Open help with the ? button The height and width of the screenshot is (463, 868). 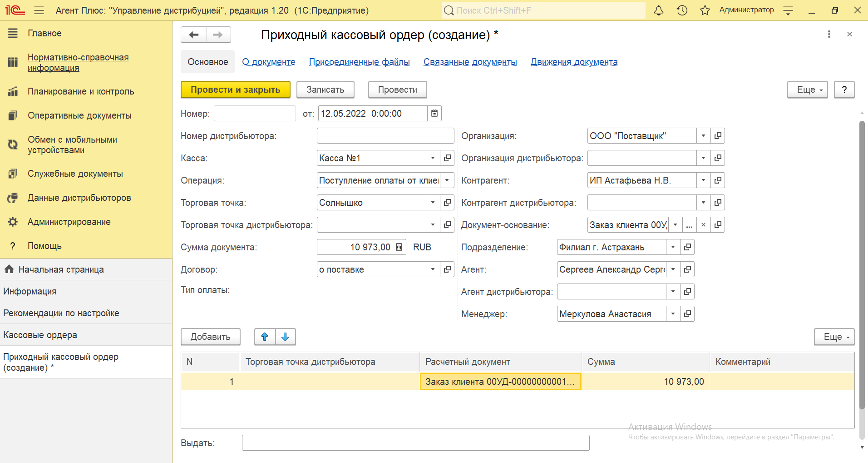844,90
